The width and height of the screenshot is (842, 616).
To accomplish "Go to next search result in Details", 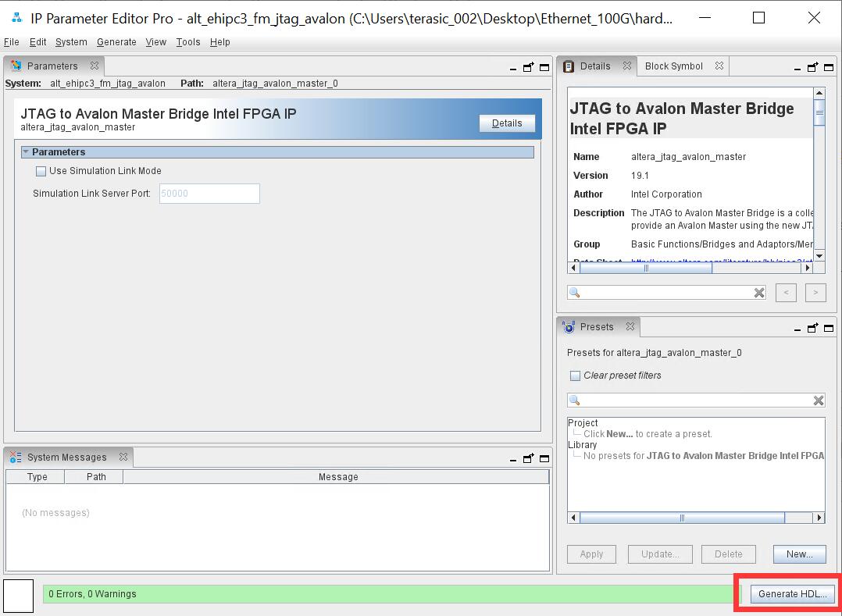I will 815,293.
